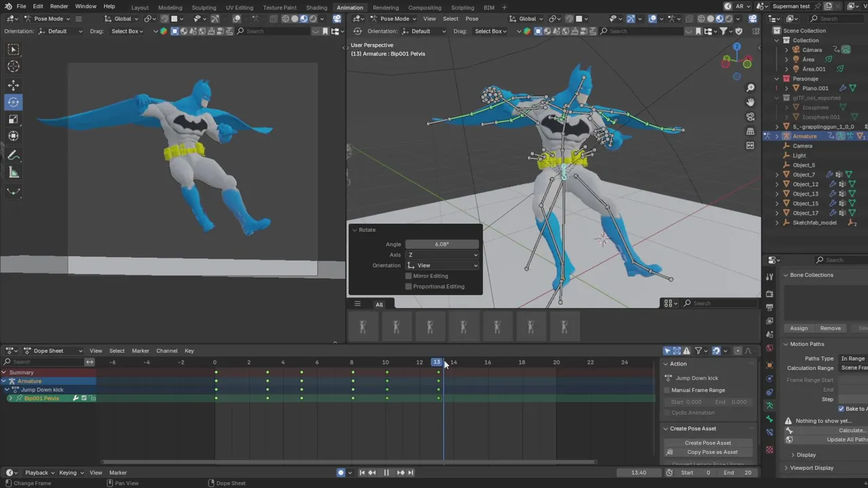Image resolution: width=868 pixels, height=488 pixels.
Task: Select the Cursor tool in left toolbar
Action: [14, 66]
